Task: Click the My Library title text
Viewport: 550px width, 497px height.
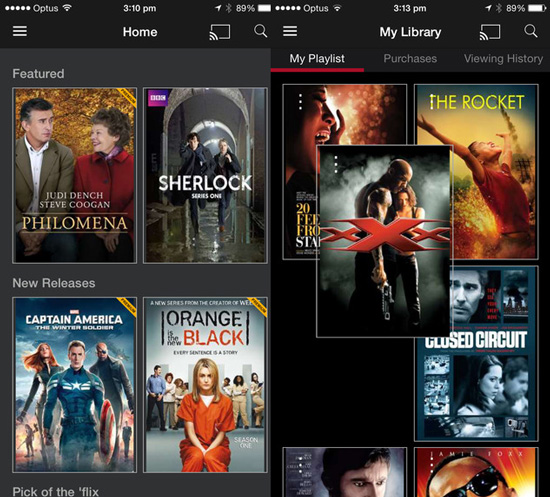Action: [x=410, y=32]
